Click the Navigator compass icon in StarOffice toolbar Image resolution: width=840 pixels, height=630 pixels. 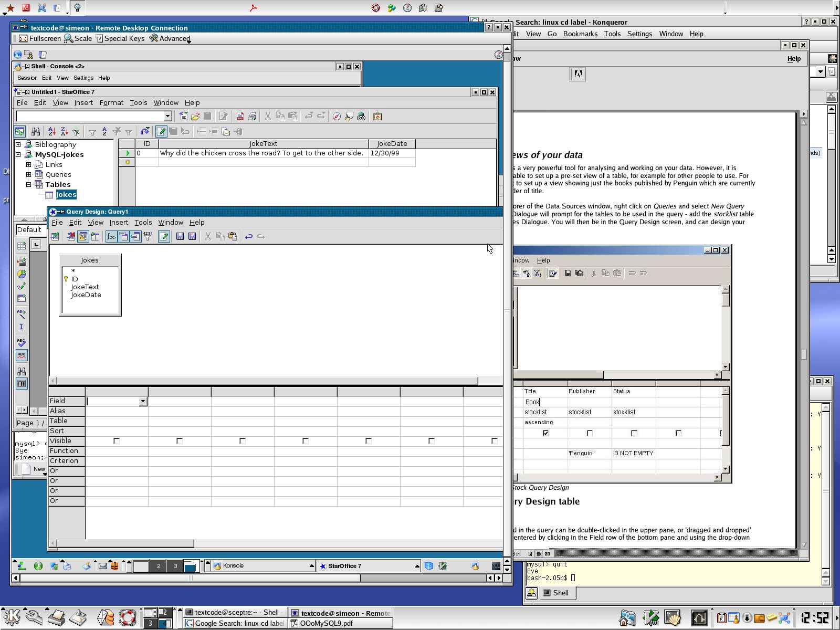tap(337, 117)
